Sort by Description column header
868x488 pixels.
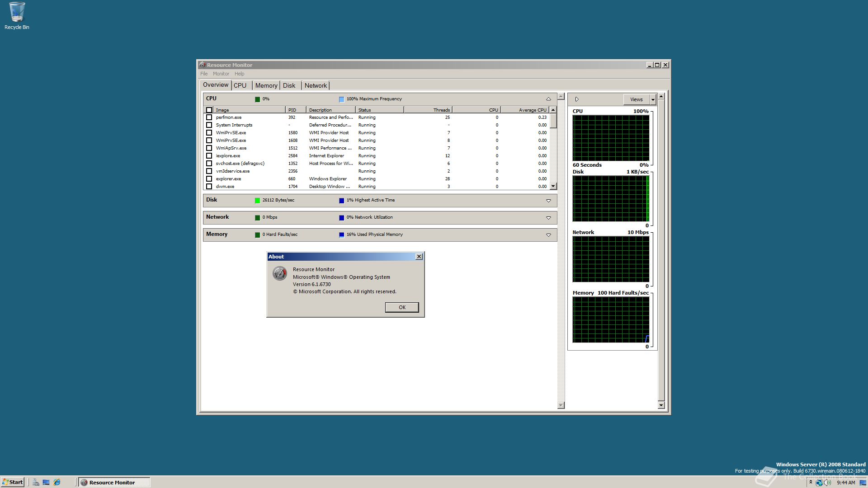[x=331, y=110]
